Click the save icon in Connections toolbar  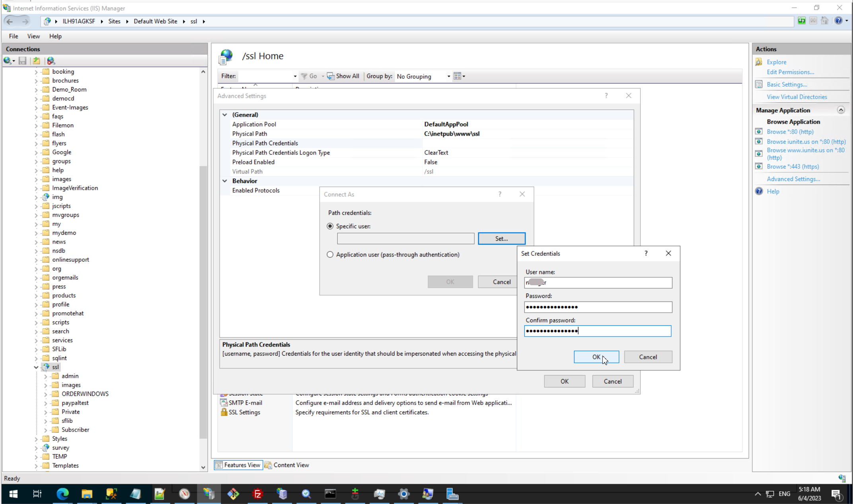(23, 61)
